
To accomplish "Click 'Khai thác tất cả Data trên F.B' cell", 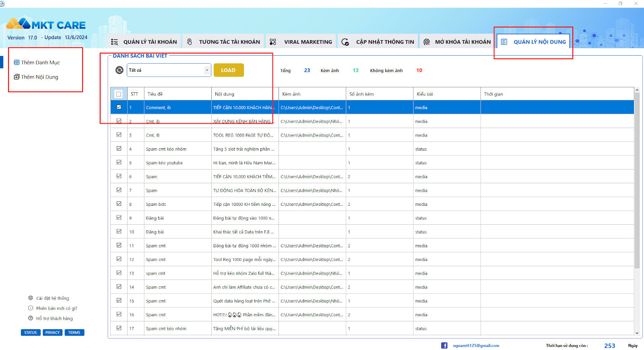I will coord(245,232).
